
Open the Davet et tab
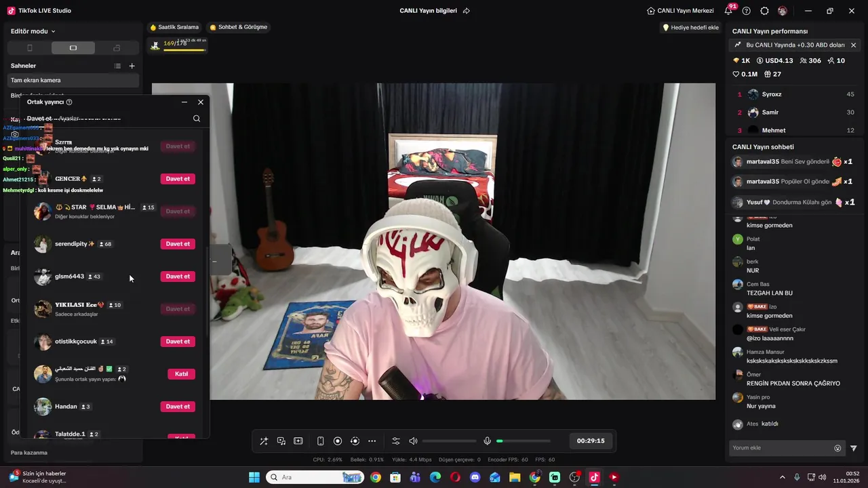click(x=39, y=119)
